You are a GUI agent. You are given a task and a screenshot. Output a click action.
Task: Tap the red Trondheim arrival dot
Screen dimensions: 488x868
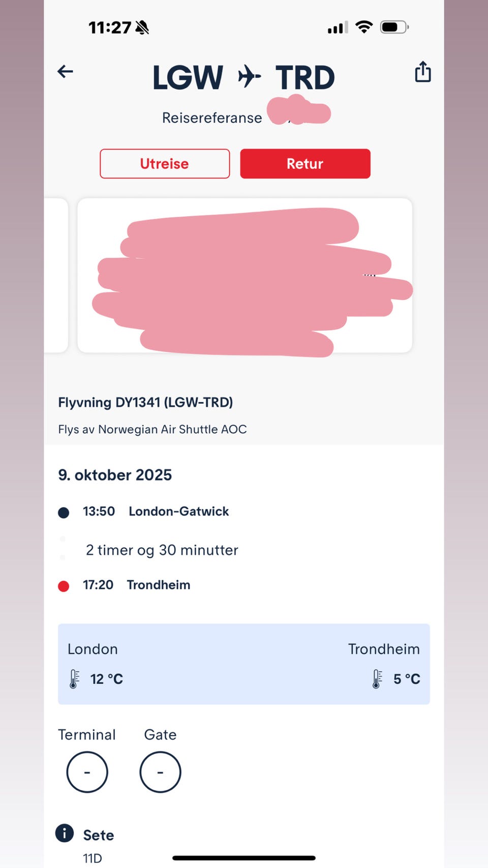click(x=64, y=586)
